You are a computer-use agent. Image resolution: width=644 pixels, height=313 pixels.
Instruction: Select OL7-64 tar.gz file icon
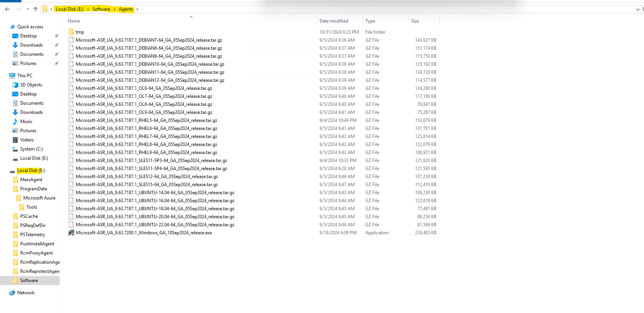tap(71, 96)
